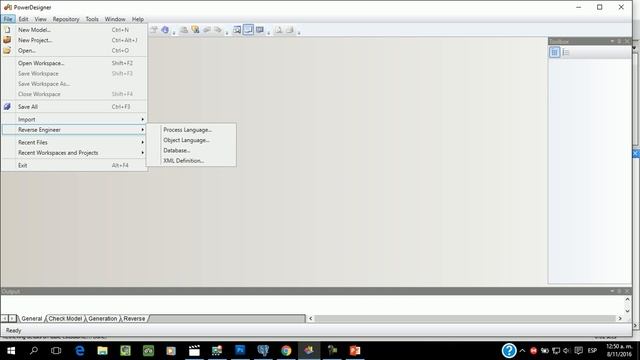Switch Toolbox to list view
The image size is (640, 360).
[x=566, y=52]
